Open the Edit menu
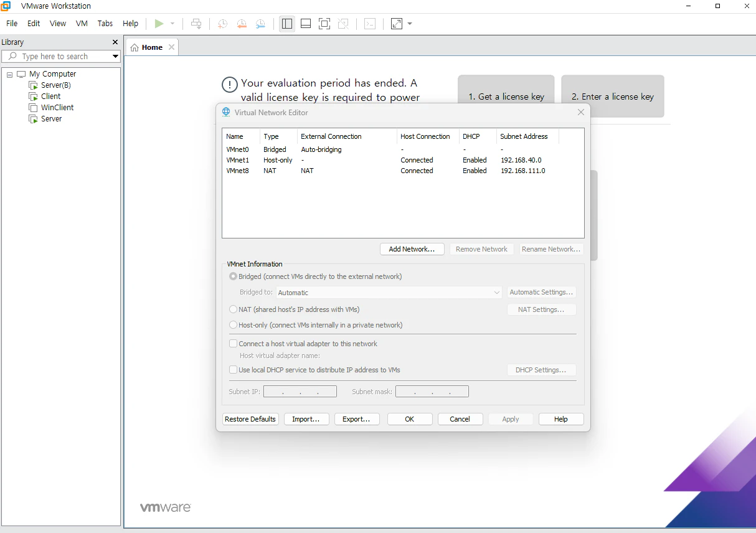This screenshot has height=533, width=756. [34, 23]
